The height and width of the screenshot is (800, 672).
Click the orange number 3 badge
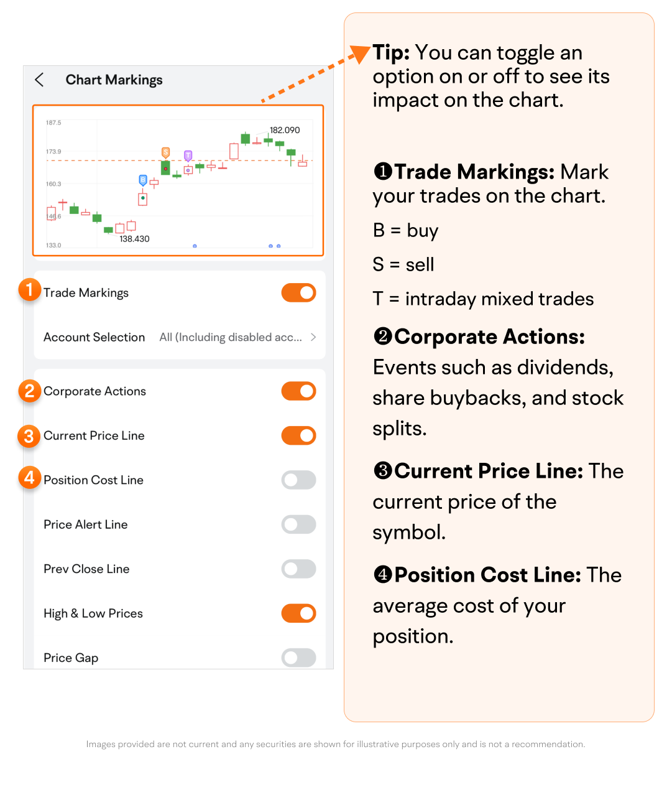29,436
